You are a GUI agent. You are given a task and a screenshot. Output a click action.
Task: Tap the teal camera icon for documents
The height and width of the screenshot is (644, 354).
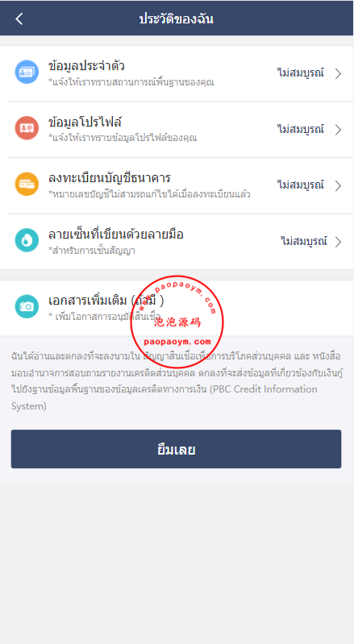27,306
